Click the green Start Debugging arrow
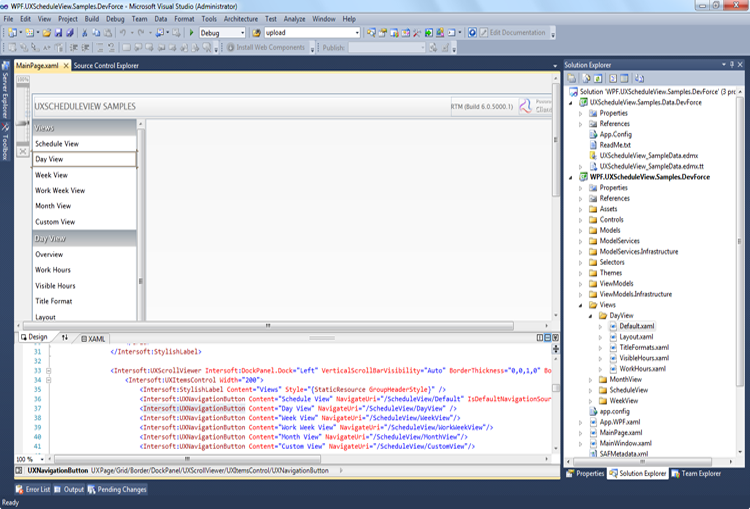750x509 pixels. click(x=191, y=33)
